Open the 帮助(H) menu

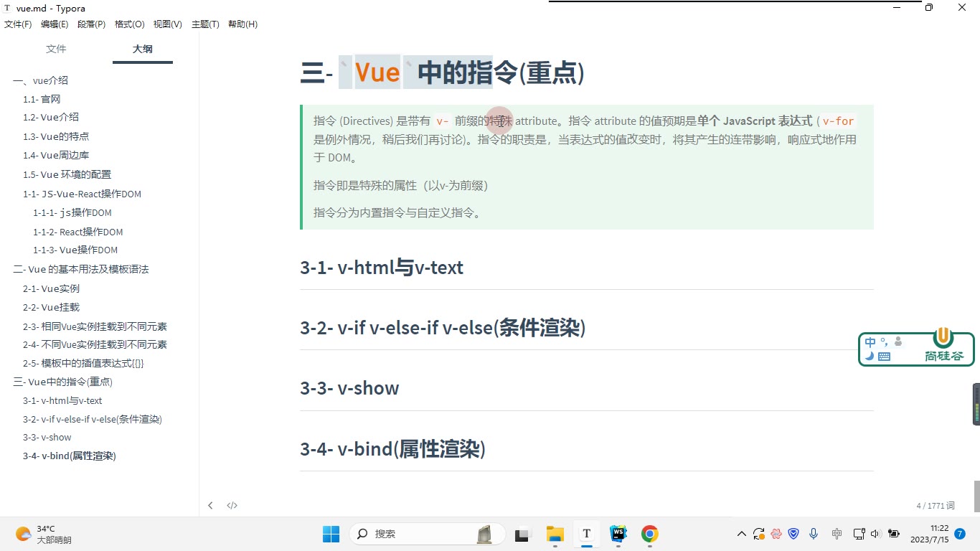tap(242, 24)
